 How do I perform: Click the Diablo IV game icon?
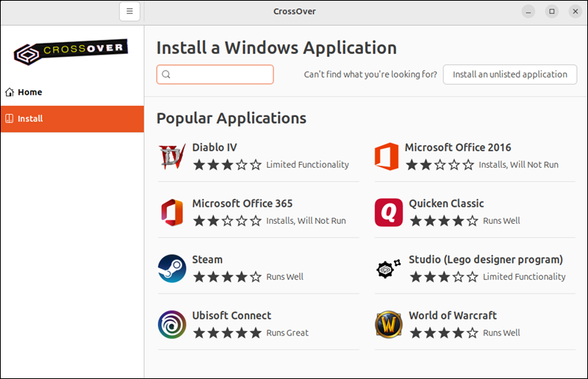click(x=172, y=157)
